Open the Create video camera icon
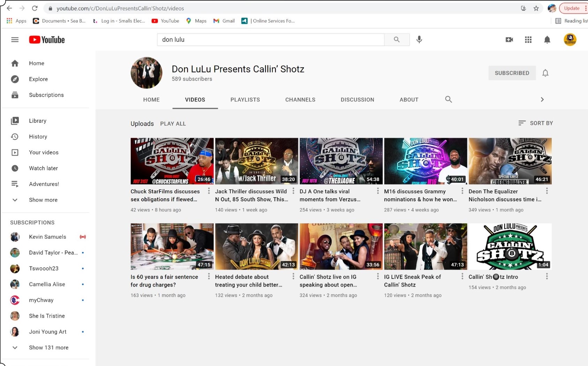Image resolution: width=588 pixels, height=366 pixels. (x=509, y=40)
